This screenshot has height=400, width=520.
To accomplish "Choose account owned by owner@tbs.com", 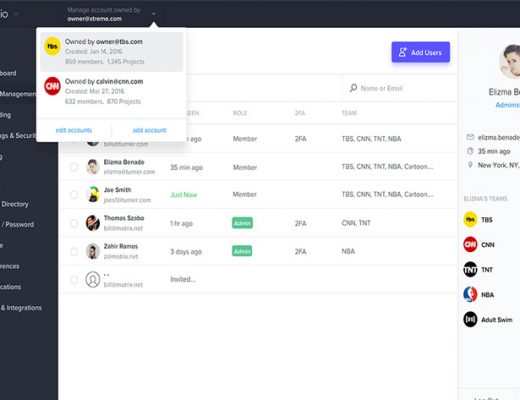I will 111,52.
